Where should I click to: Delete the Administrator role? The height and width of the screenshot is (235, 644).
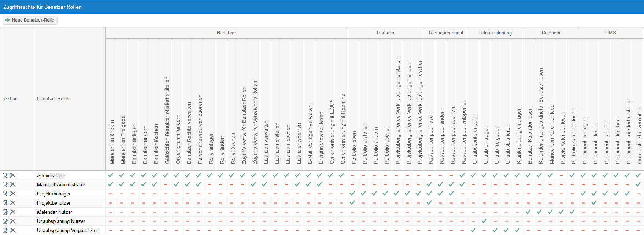coord(13,175)
